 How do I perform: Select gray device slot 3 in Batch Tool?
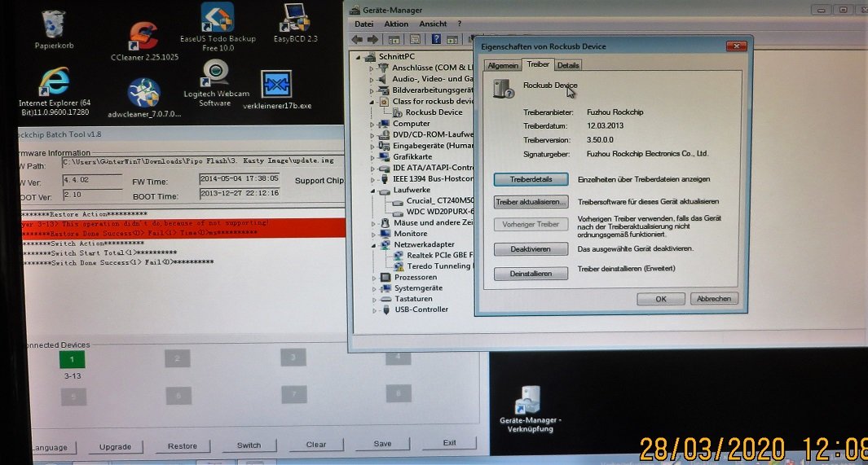coord(293,358)
